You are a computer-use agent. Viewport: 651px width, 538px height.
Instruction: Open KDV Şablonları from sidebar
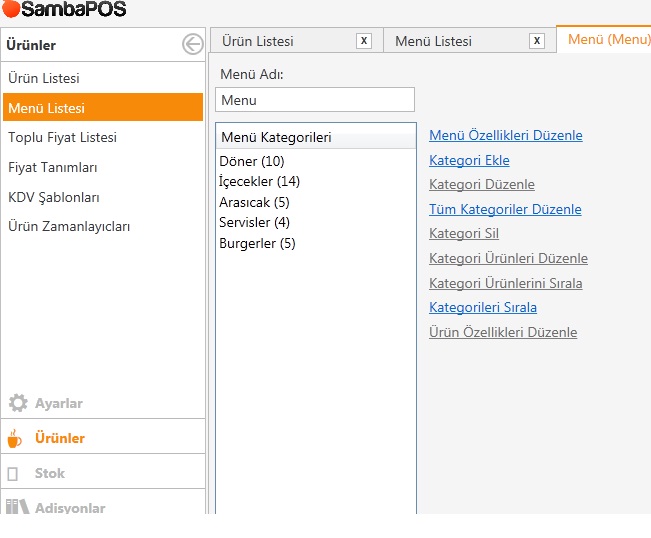click(x=53, y=197)
